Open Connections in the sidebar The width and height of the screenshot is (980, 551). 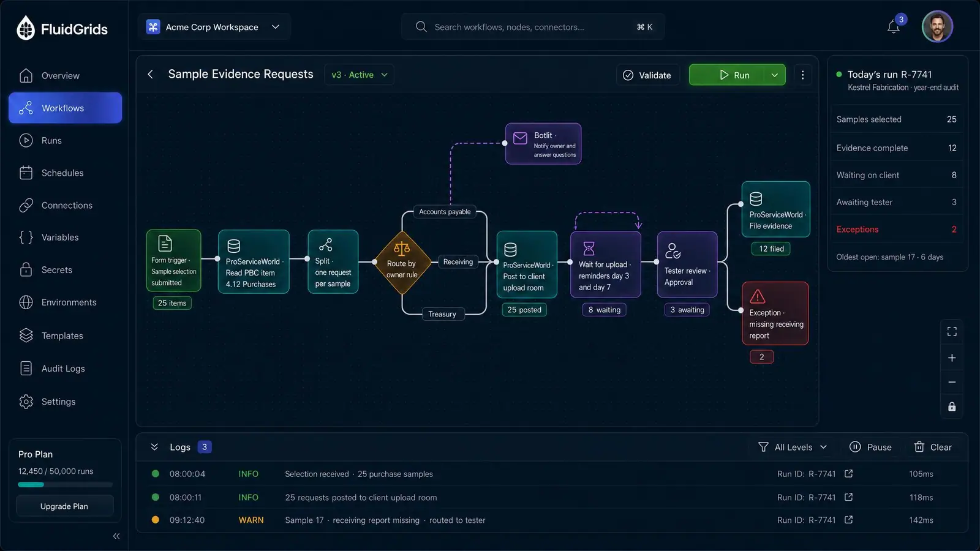tap(65, 205)
